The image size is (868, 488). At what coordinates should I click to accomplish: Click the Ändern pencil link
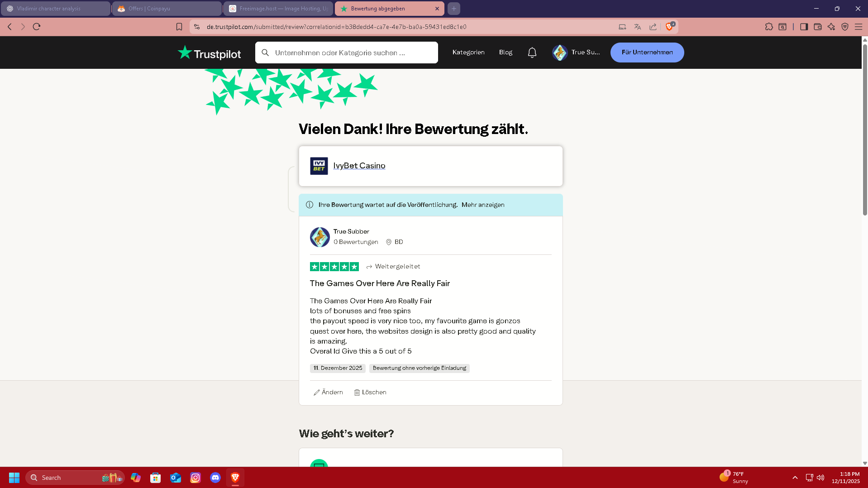tap(328, 392)
